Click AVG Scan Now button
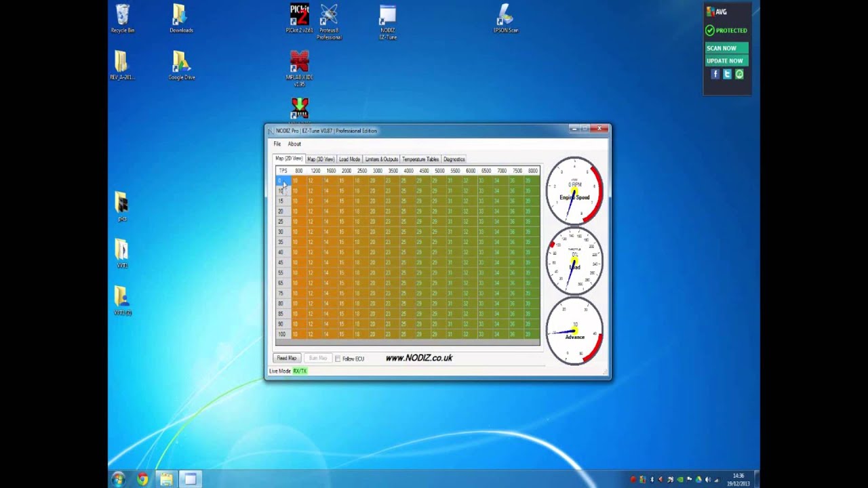868x488 pixels. point(726,48)
